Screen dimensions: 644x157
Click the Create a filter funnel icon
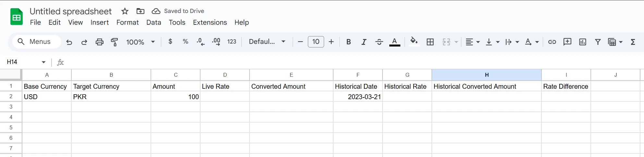click(598, 42)
